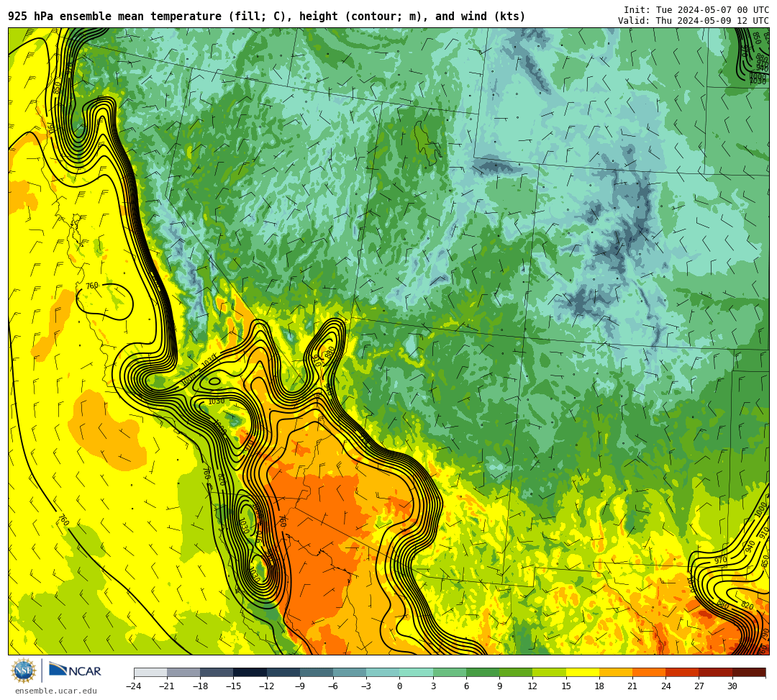777x700 pixels.
Task: Click the 0 colorbar tick label
Action: click(x=399, y=686)
